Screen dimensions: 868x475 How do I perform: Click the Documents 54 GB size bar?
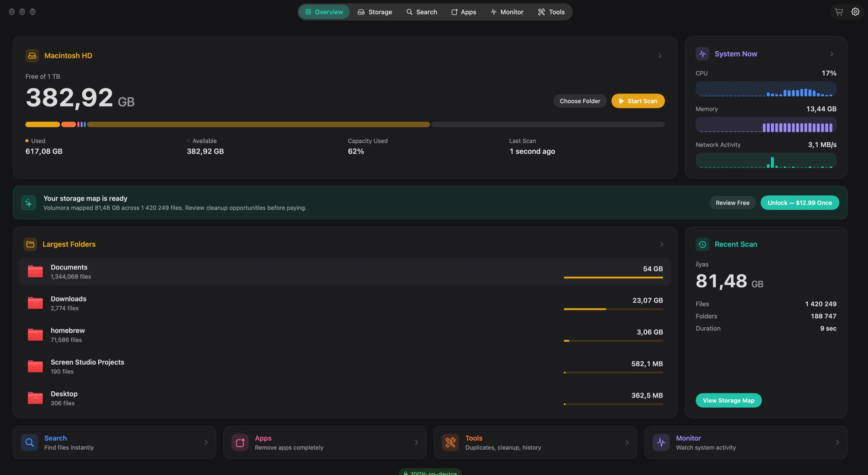(x=613, y=278)
